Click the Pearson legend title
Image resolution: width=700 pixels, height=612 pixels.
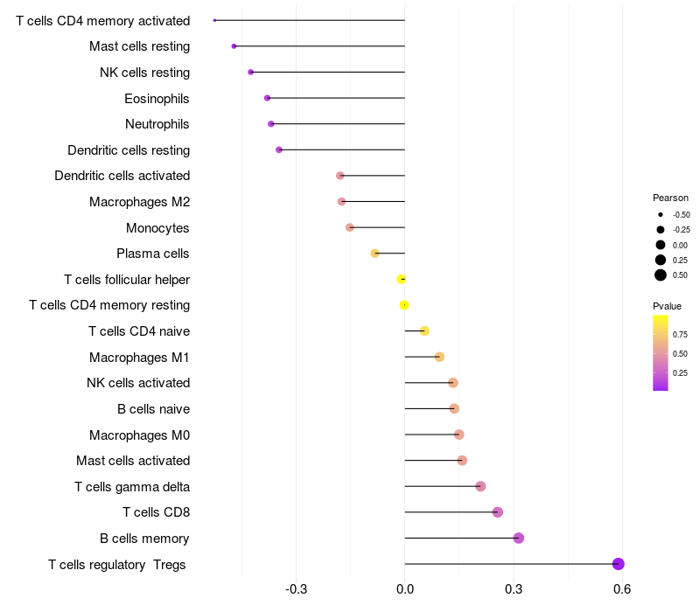670,198
